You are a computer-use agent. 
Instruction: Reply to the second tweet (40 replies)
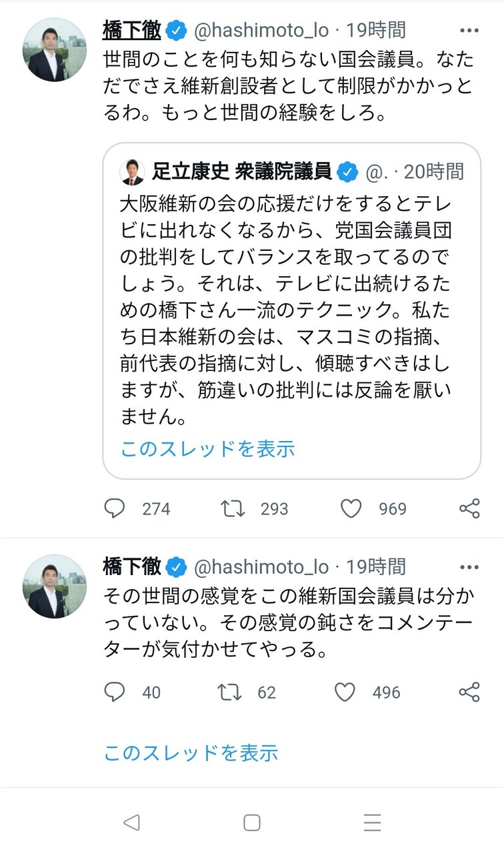point(115,693)
